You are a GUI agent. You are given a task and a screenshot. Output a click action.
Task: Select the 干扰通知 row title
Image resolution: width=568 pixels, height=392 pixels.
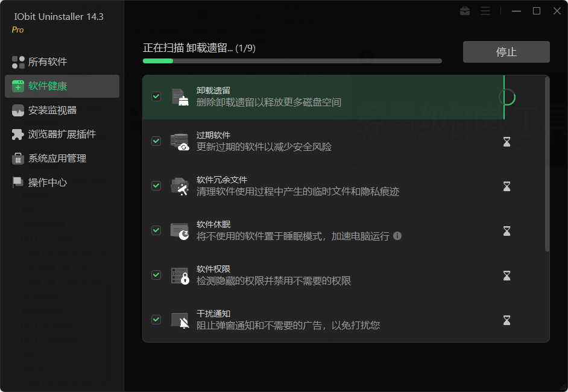tap(213, 314)
